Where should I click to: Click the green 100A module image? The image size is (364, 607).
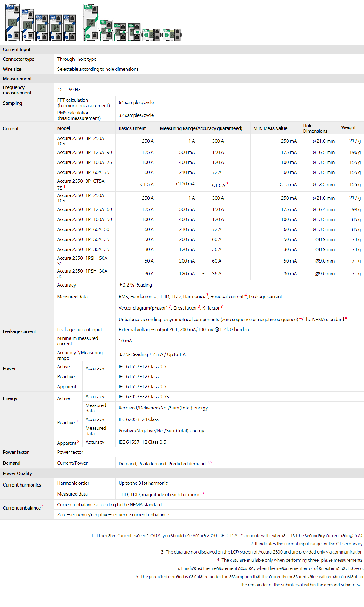tap(120, 32)
